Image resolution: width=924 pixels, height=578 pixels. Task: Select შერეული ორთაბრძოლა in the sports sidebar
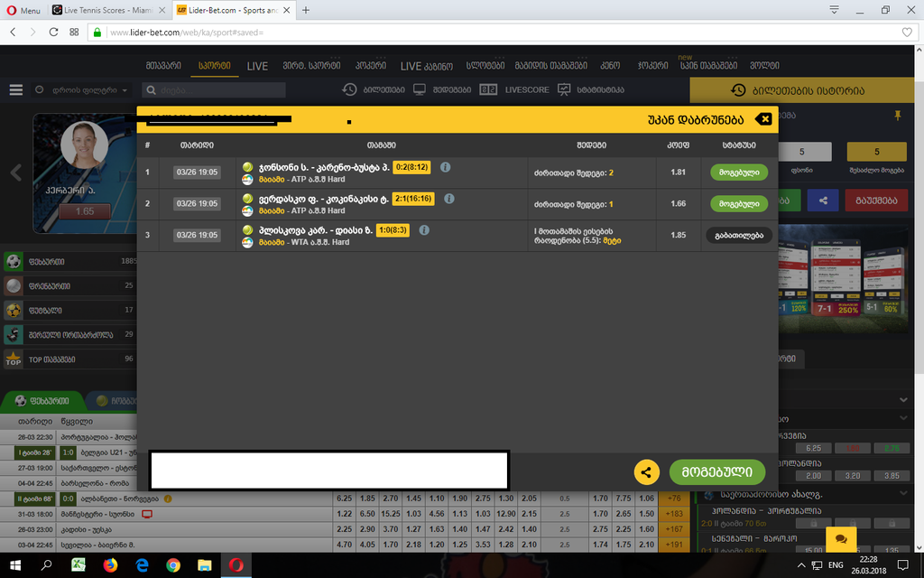click(x=69, y=334)
